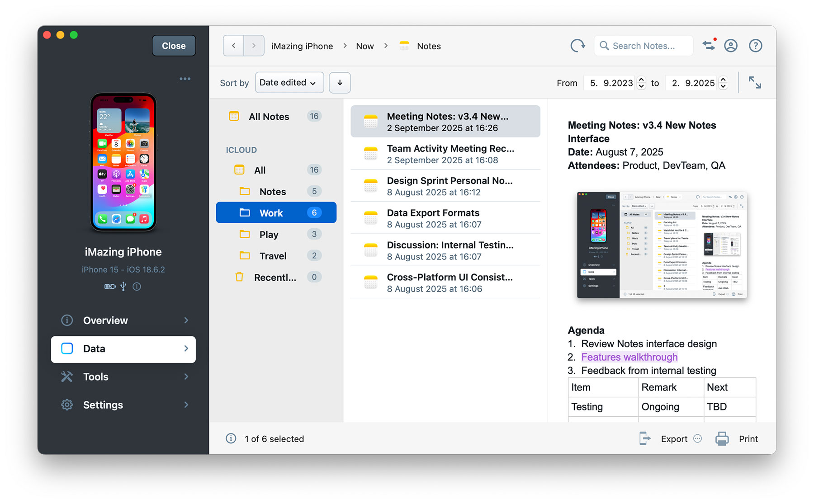Open the three-dot device options menu
The image size is (814, 504).
tap(185, 79)
